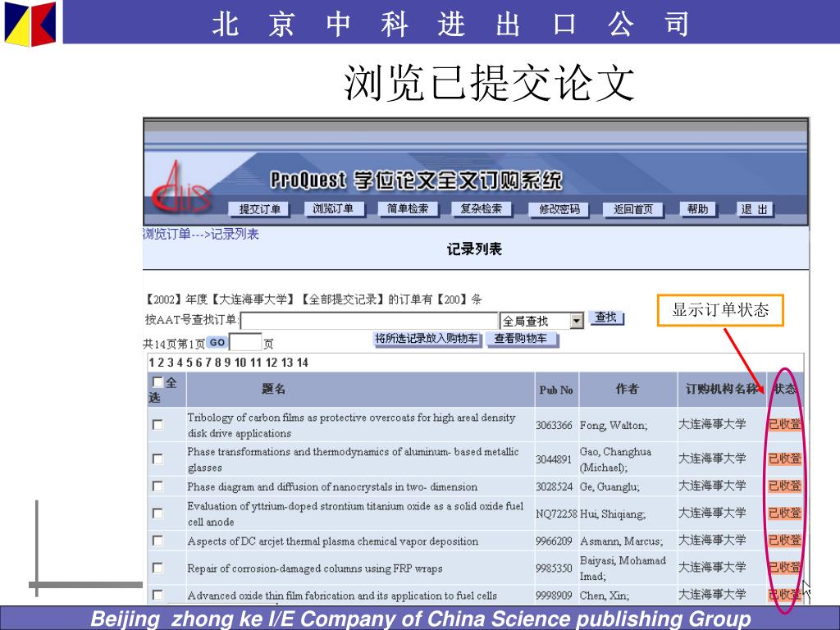This screenshot has width=840, height=630.
Task: Click the 订购机构名称 column header
Action: coord(722,389)
